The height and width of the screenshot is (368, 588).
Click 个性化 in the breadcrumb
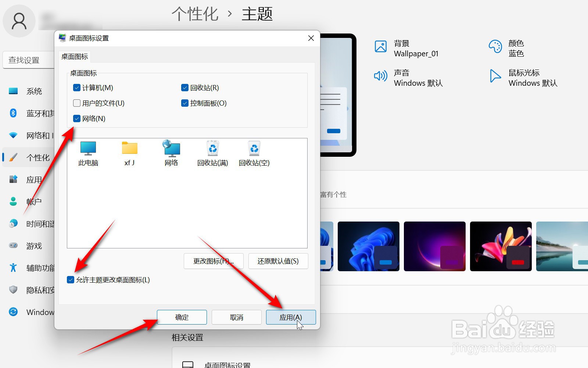[x=195, y=14]
